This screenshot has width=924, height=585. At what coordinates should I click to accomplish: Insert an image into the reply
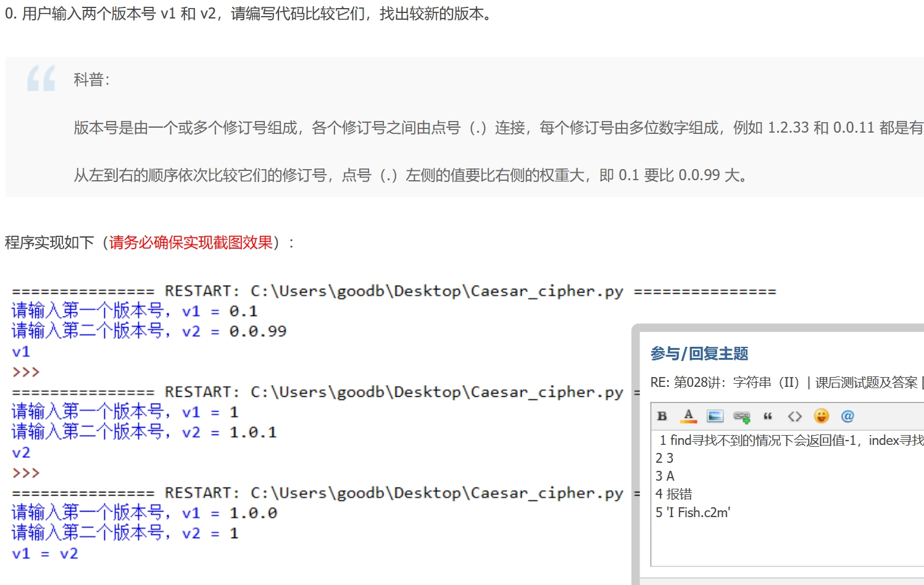click(715, 416)
